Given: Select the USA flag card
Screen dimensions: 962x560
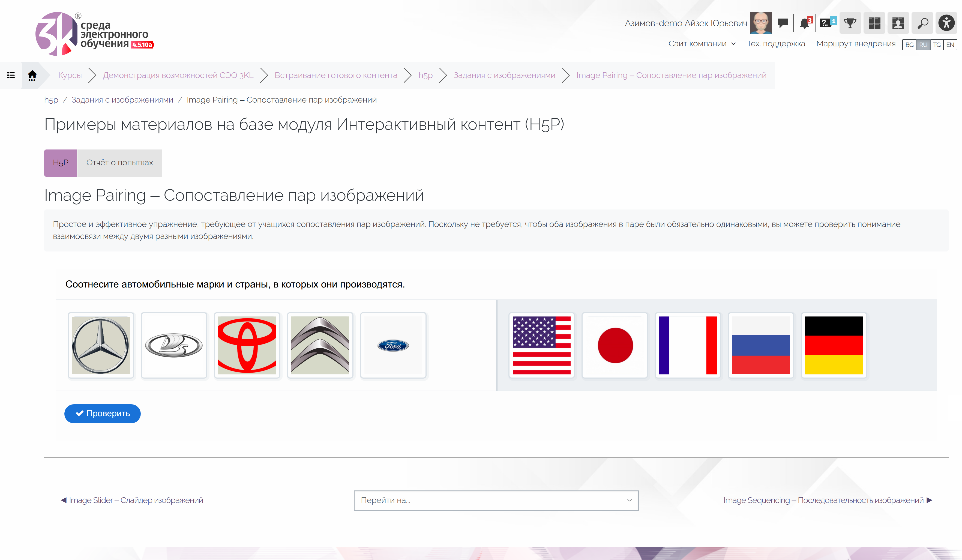Looking at the screenshot, I should coord(542,345).
